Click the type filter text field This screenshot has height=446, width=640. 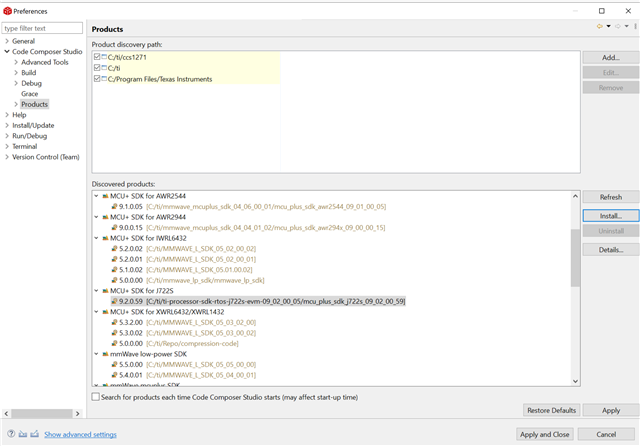coord(43,28)
